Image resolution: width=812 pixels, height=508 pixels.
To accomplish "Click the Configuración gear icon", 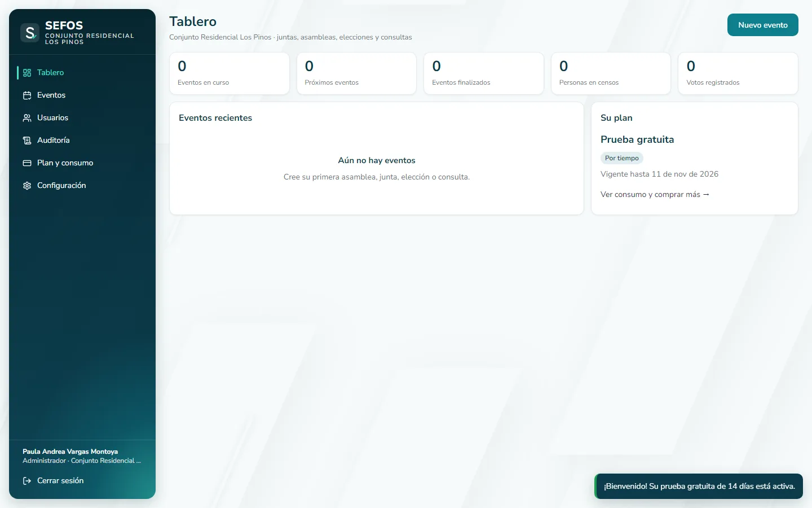I will point(27,186).
